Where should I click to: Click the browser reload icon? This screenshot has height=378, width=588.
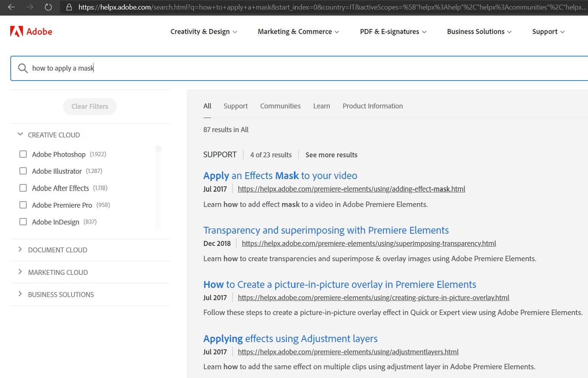tap(48, 7)
